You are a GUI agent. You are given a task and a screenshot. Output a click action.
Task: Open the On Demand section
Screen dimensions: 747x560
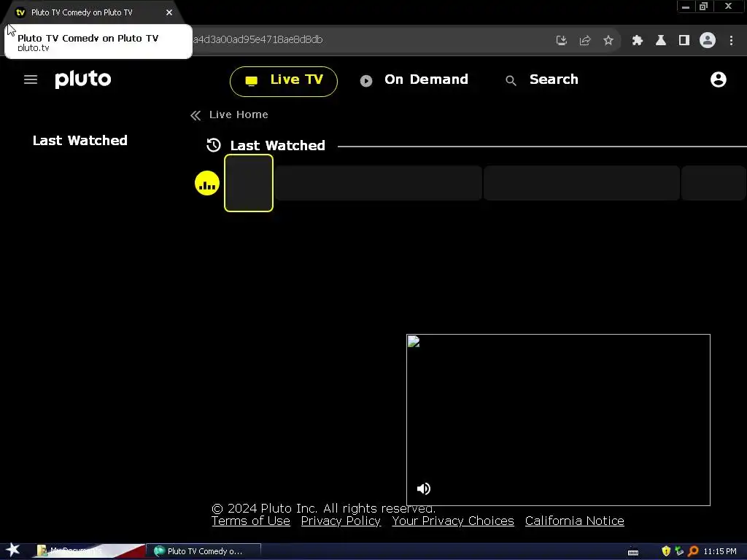pos(414,79)
